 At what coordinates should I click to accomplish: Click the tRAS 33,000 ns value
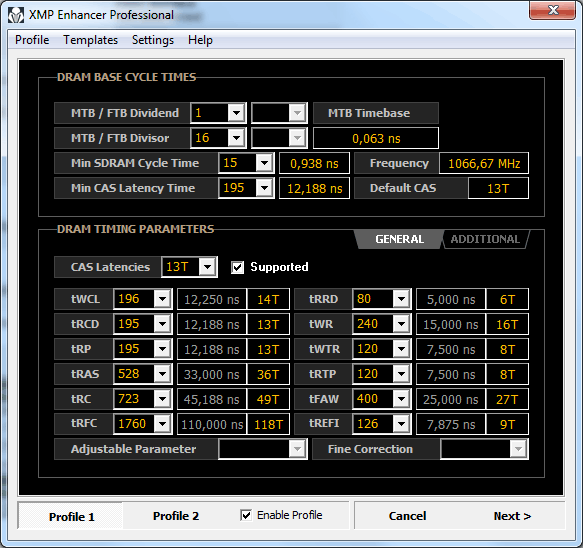tap(212, 374)
